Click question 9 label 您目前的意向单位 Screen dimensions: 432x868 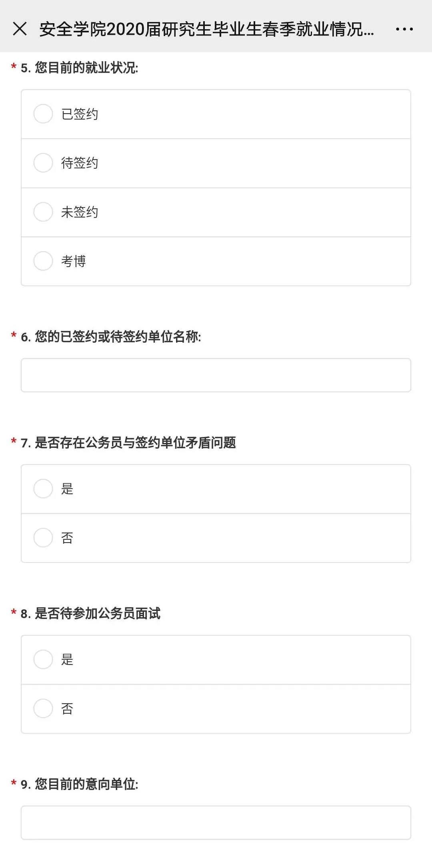(x=86, y=784)
